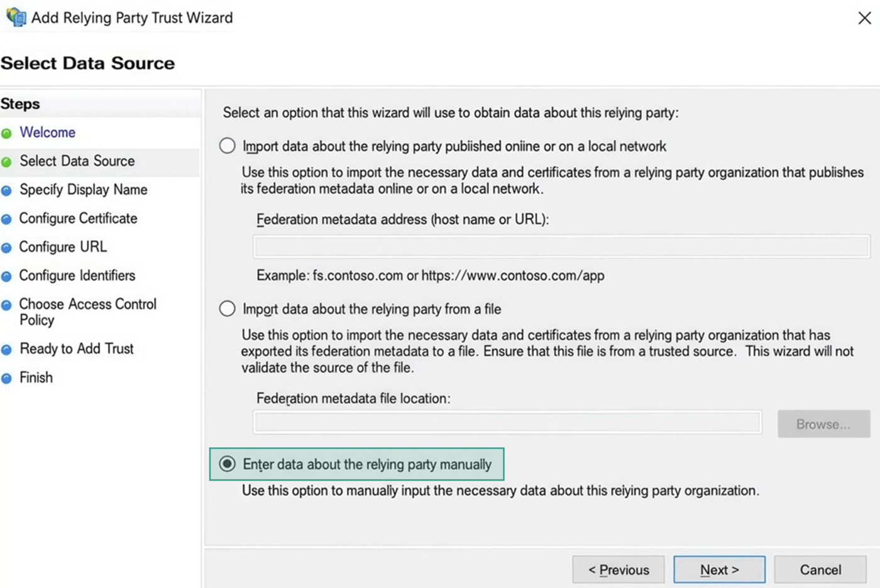Click the green bullet beside Select Data Source

6,162
